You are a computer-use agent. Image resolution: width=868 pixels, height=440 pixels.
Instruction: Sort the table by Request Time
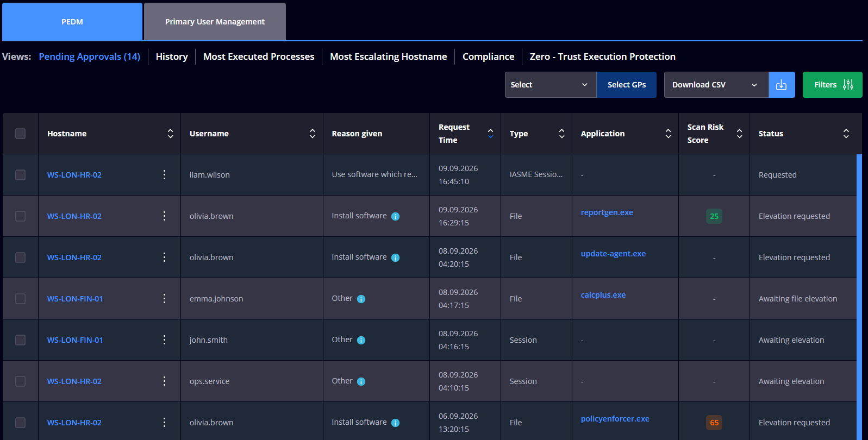pos(490,134)
